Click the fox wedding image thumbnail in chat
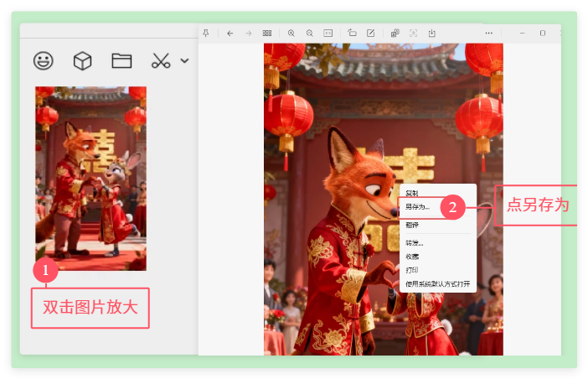 pos(90,179)
